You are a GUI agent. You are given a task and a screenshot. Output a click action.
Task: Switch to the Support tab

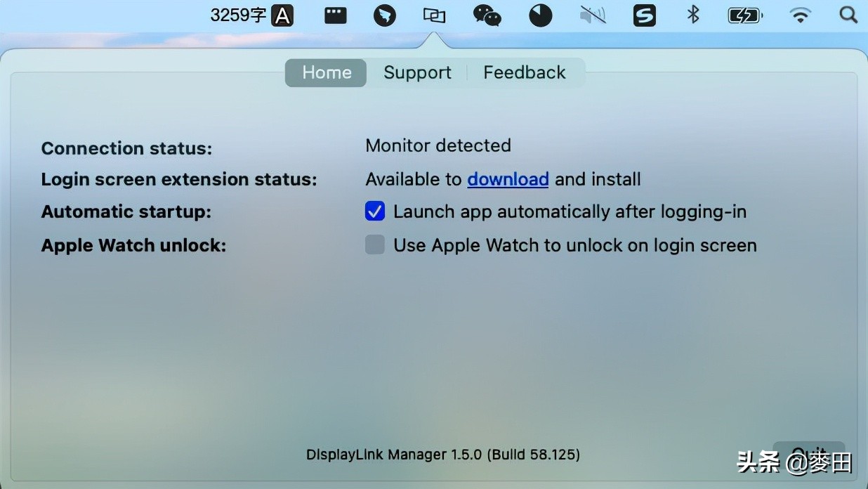tap(417, 72)
